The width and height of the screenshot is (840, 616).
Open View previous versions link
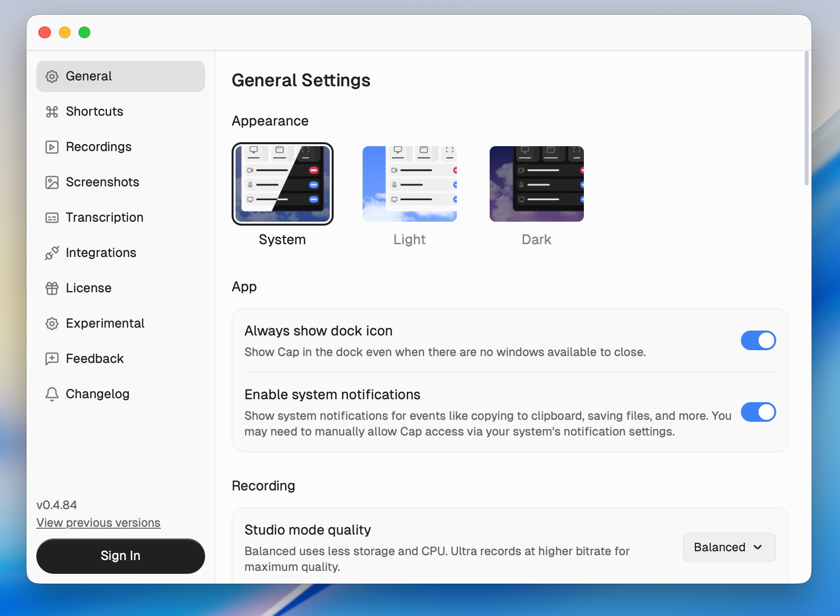[x=98, y=523]
